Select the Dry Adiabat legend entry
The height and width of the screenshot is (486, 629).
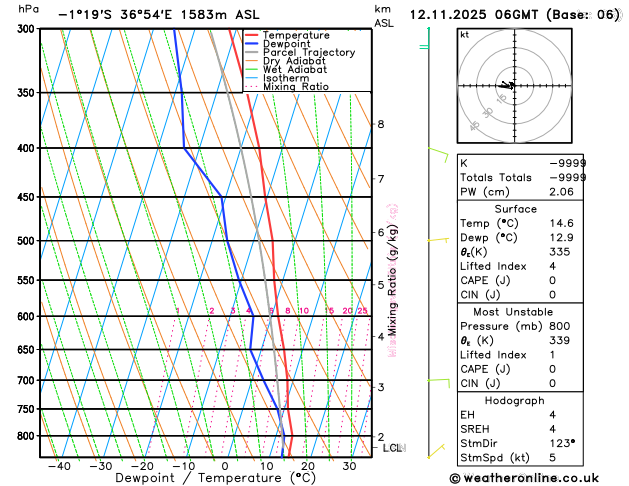pos(285,61)
